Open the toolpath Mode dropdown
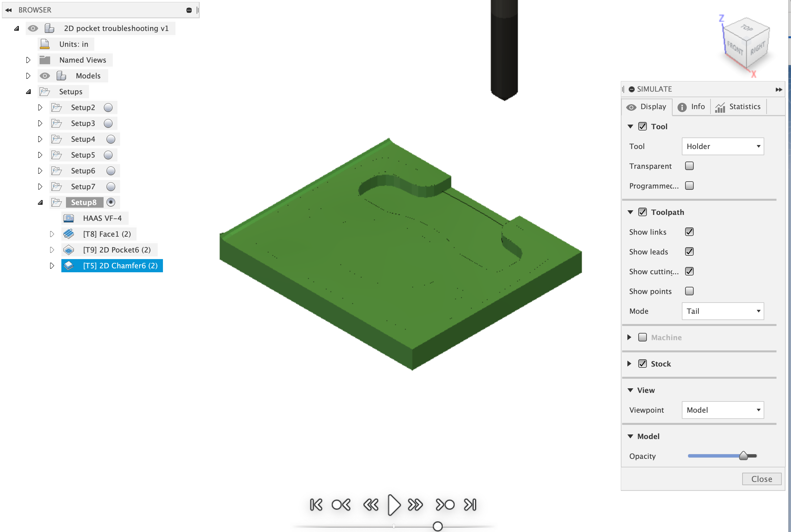The height and width of the screenshot is (532, 791). (x=722, y=311)
